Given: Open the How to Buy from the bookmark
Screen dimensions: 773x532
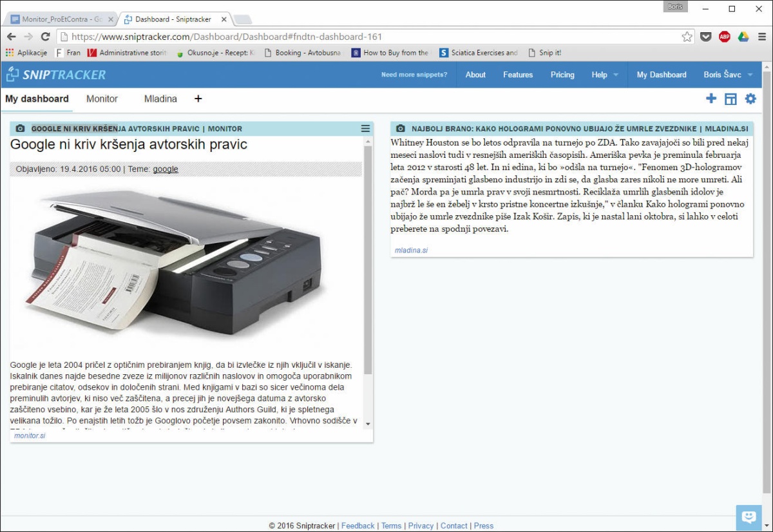Looking at the screenshot, I should click(390, 53).
